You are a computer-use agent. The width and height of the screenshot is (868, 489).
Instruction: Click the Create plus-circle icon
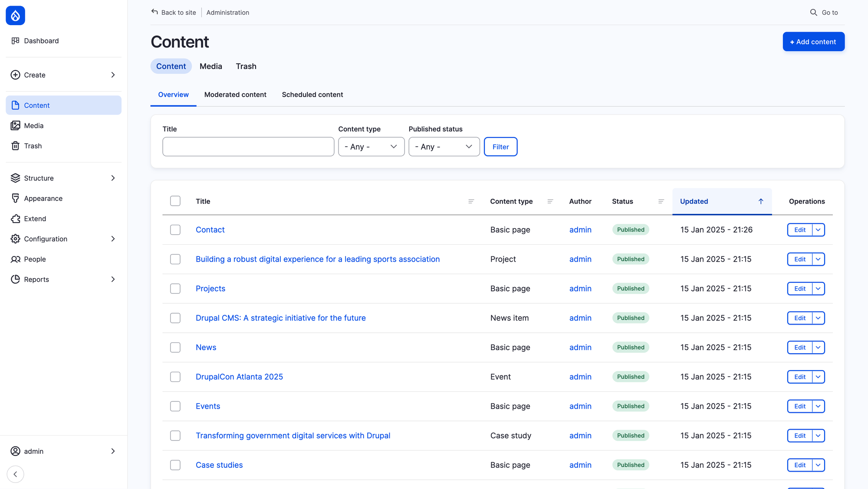[15, 75]
